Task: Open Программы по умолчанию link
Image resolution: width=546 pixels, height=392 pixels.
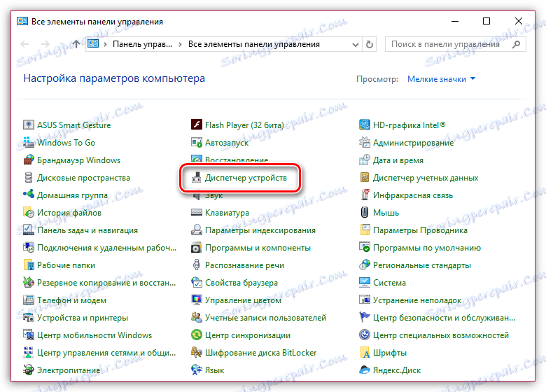Action: click(427, 248)
